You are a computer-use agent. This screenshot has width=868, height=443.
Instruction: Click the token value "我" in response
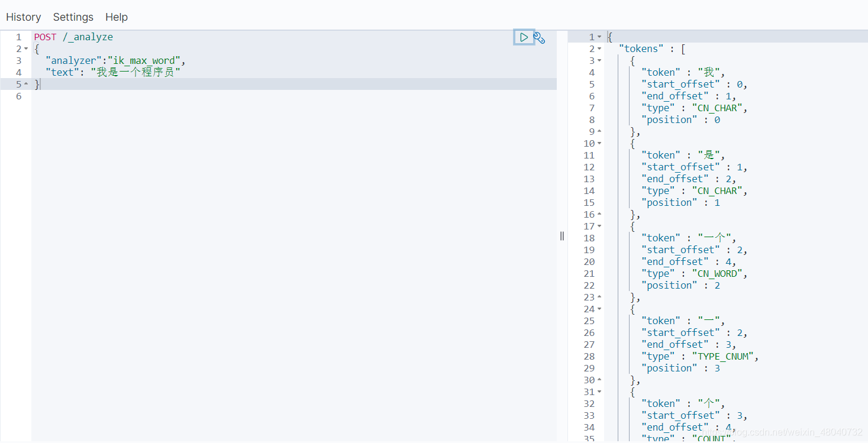(x=708, y=72)
